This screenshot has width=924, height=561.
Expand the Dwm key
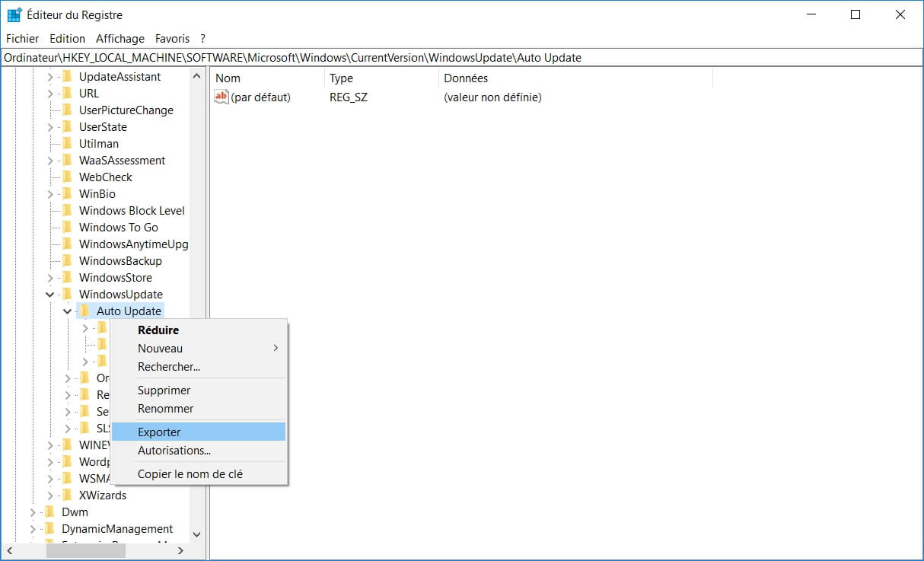(x=33, y=512)
